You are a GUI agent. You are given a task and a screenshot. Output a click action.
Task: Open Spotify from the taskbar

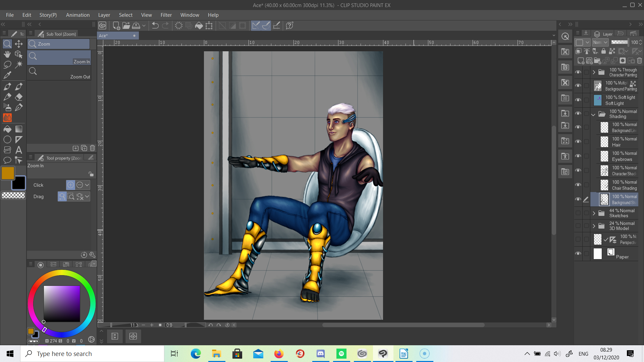[x=341, y=354]
